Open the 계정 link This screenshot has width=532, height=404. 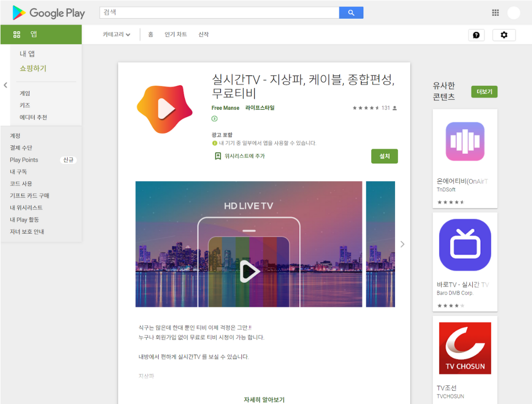pyautogui.click(x=15, y=135)
